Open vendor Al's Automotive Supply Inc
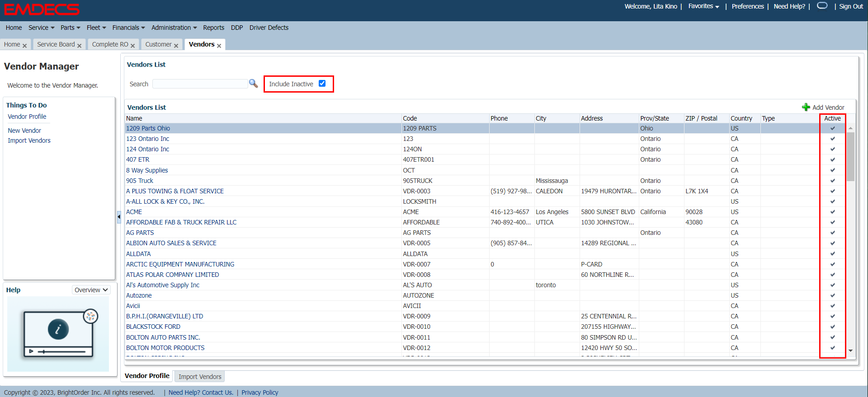The height and width of the screenshot is (397, 868). point(163,285)
